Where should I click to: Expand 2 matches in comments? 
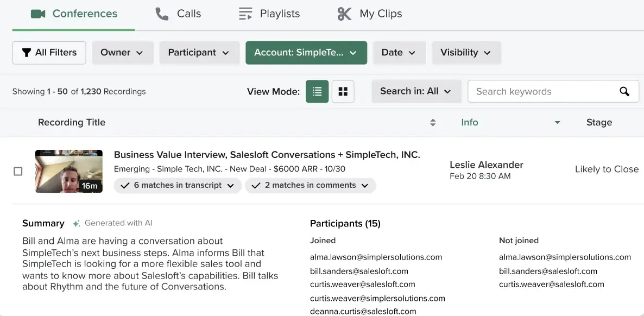pyautogui.click(x=311, y=185)
